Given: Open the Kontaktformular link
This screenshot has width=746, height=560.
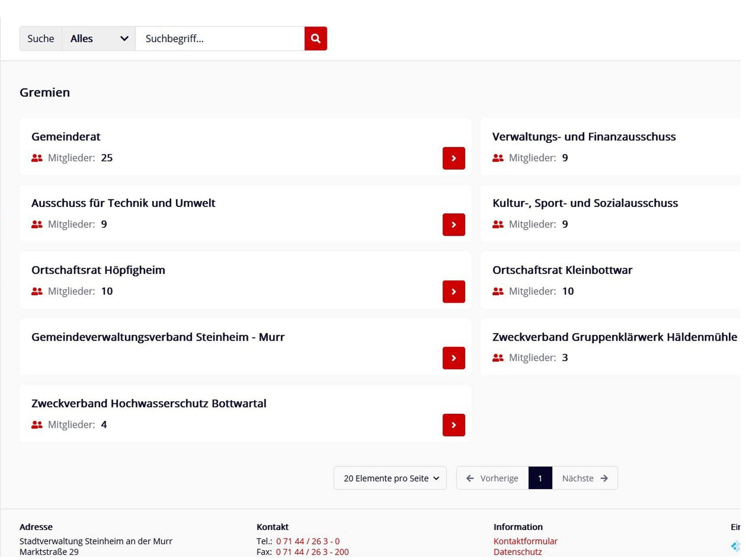Looking at the screenshot, I should point(525,541).
